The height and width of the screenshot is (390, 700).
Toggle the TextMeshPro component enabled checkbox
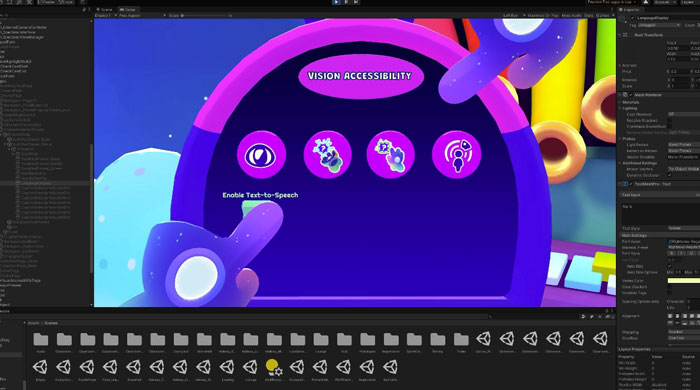point(631,184)
